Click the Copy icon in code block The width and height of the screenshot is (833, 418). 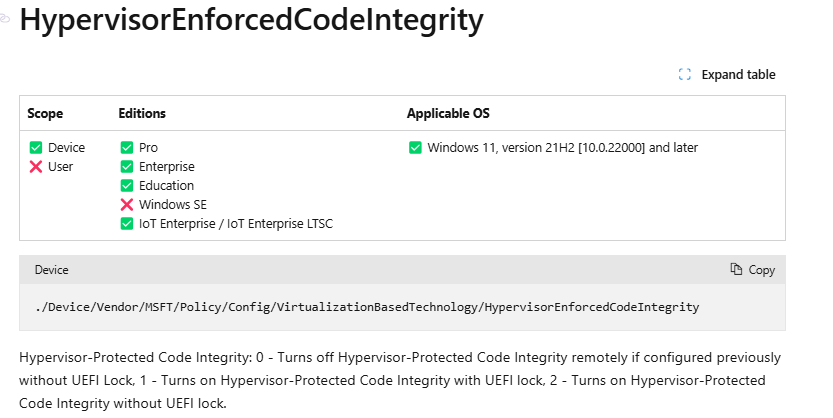click(x=736, y=269)
